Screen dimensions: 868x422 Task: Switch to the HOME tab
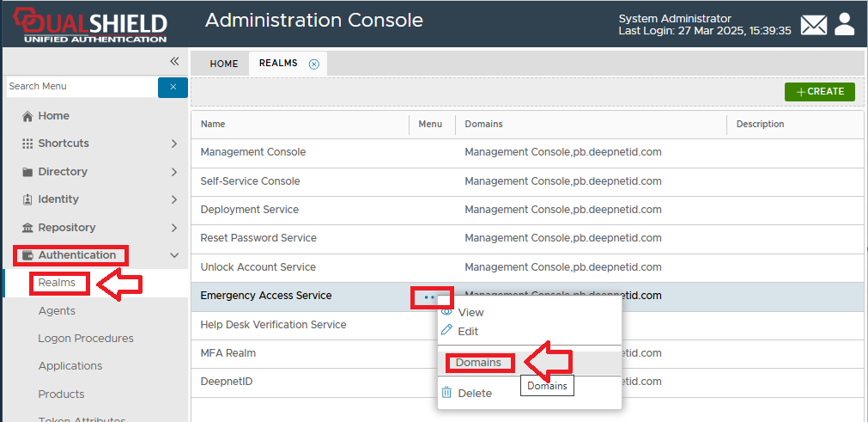tap(224, 64)
